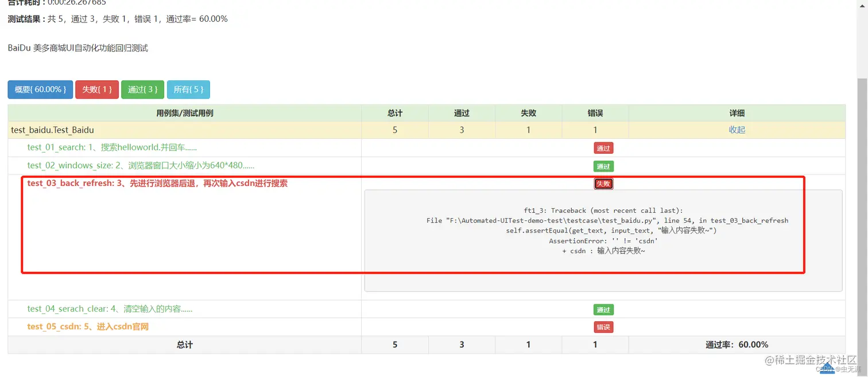Click the line 54 test_baidu.py file path text

click(x=607, y=220)
